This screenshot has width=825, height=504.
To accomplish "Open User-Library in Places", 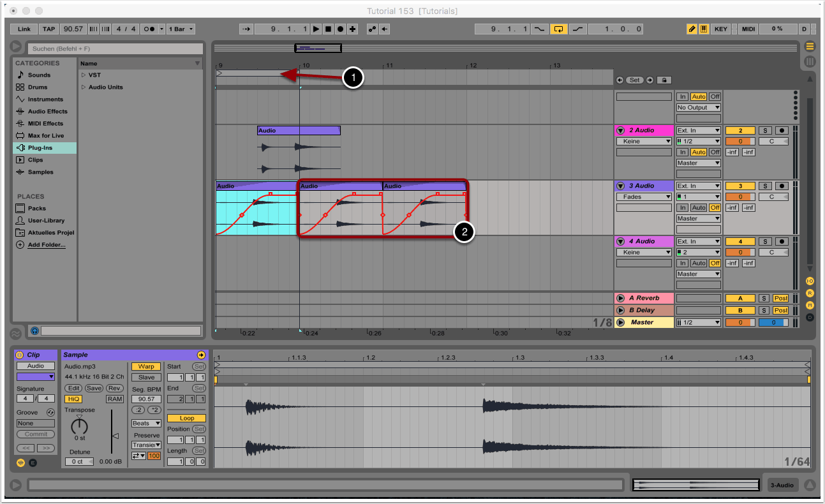I will [x=46, y=221].
